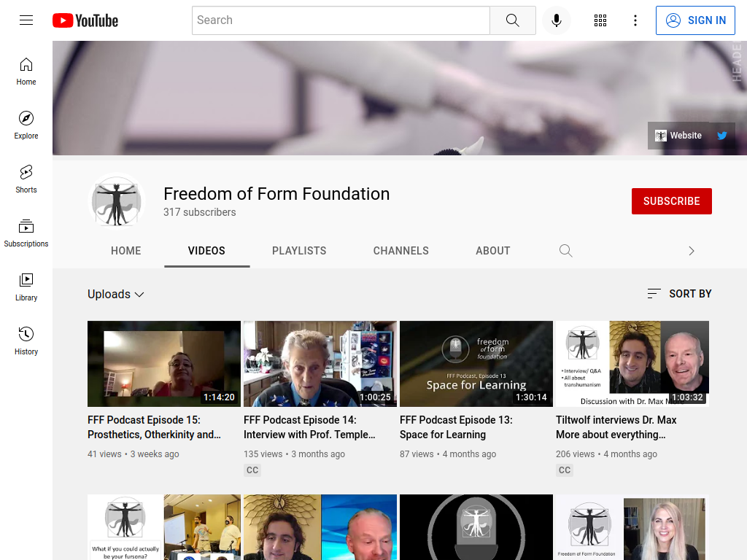Focus the Search input field
The height and width of the screenshot is (560, 747).
pos(341,20)
